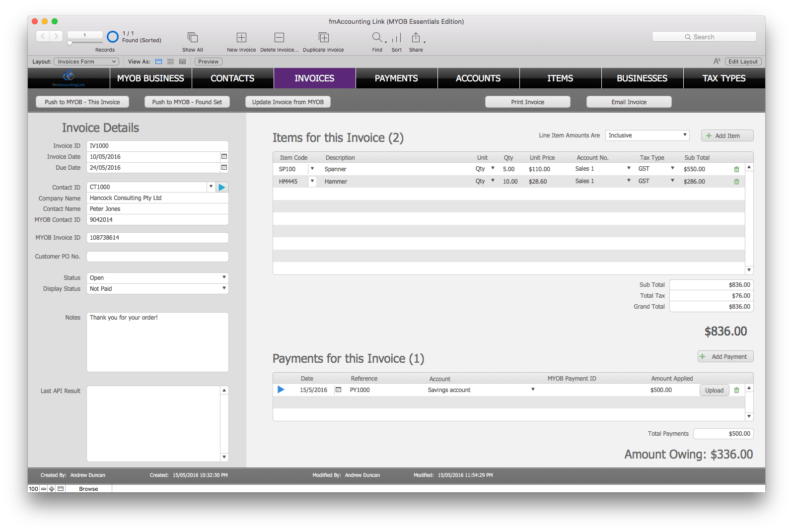Click the Delete Invoice toolbar icon
The width and height of the screenshot is (793, 532).
click(x=279, y=38)
